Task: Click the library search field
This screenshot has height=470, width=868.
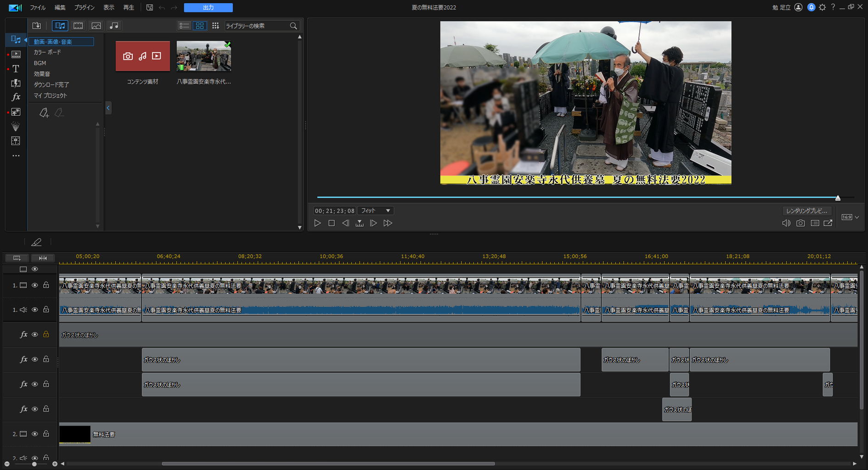Action: (x=257, y=26)
